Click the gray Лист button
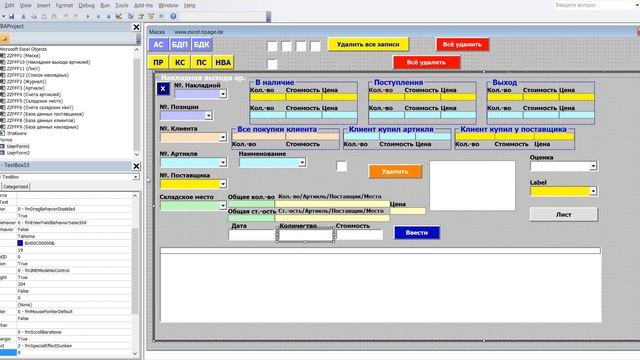Screen dimensions: 640x360 coord(564,214)
